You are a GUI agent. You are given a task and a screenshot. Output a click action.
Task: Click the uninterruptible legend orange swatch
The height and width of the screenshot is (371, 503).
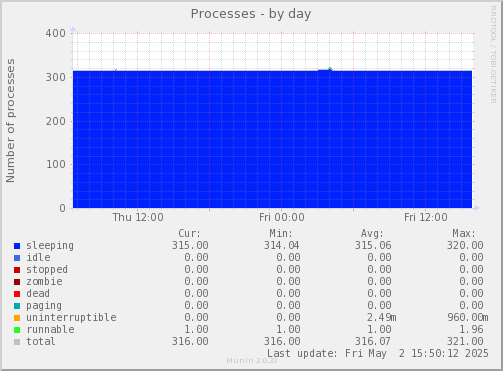tap(17, 318)
